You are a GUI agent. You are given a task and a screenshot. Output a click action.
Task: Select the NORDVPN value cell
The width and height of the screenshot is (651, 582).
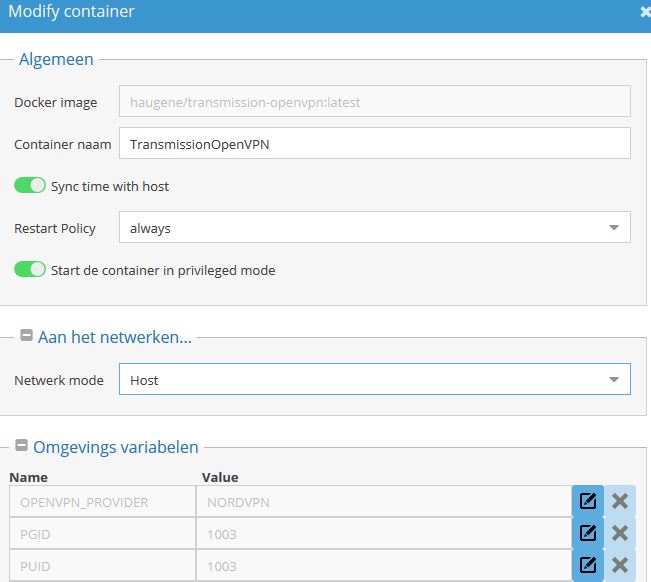(x=384, y=501)
